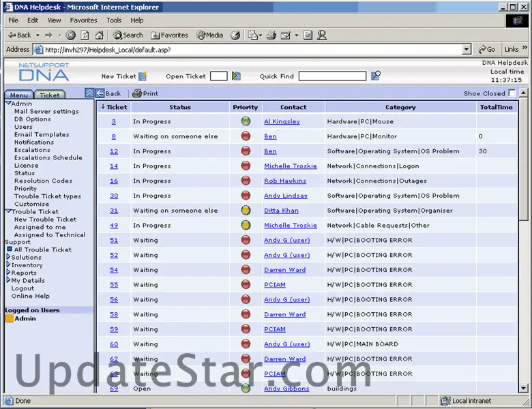The width and height of the screenshot is (532, 409).
Task: Open ticket number 14
Action: 114,166
